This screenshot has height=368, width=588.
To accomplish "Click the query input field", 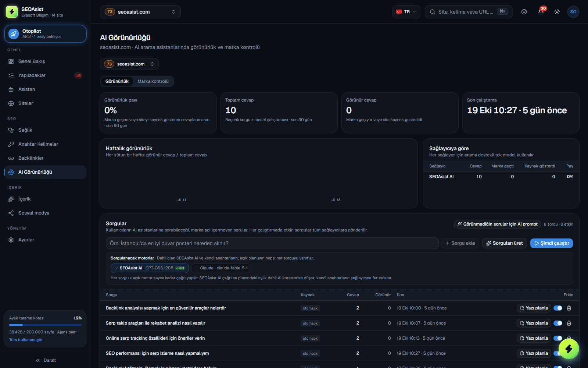I will tap(272, 243).
